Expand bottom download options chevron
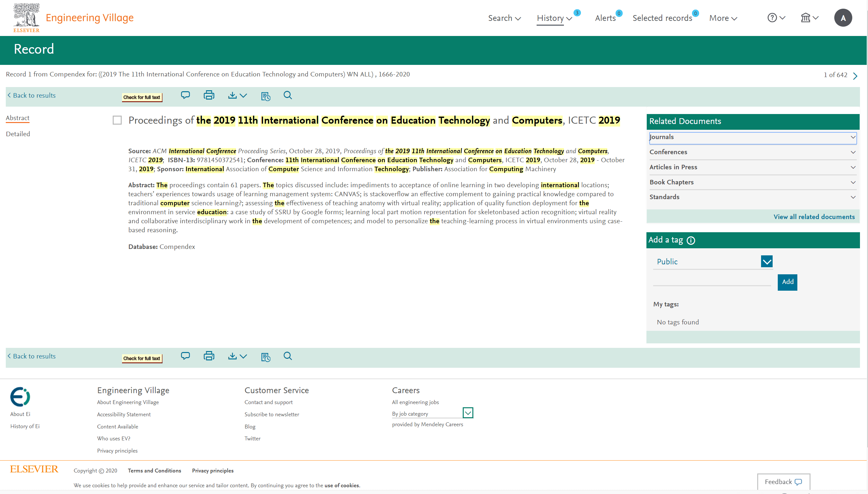This screenshot has height=494, width=868. [243, 356]
